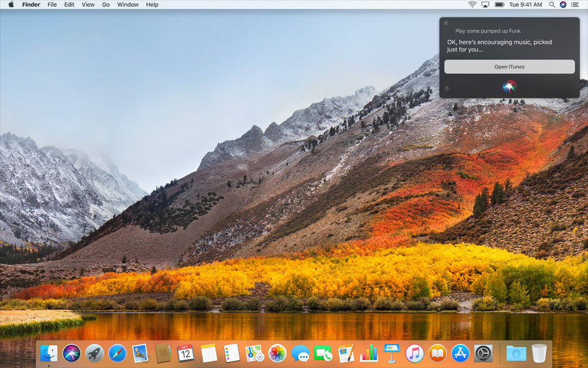This screenshot has height=368, width=588.
Task: Open the Trash in the Dock
Action: pyautogui.click(x=539, y=354)
